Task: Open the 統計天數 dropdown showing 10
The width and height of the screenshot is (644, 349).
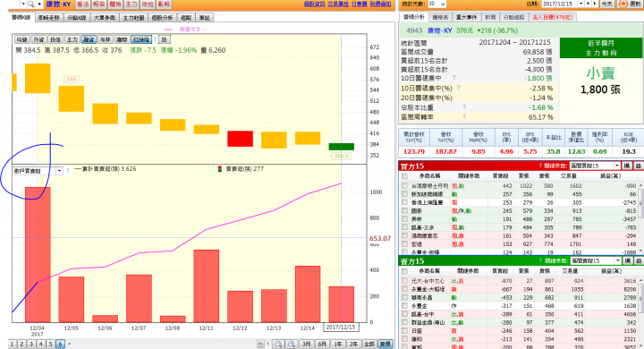Action: coord(436,4)
